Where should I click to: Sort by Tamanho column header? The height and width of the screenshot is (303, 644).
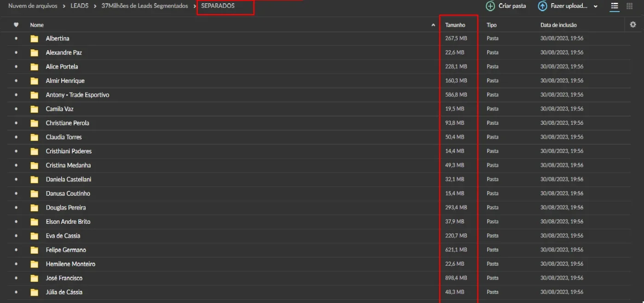pos(455,25)
